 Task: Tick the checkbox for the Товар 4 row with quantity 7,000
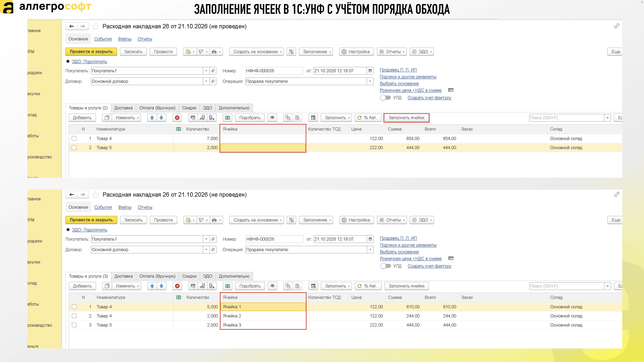click(74, 138)
